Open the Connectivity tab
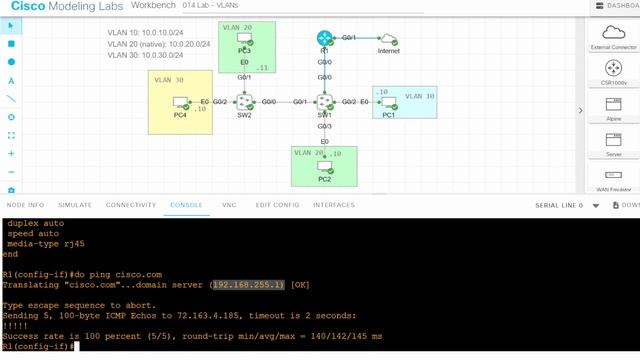Image resolution: width=640 pixels, height=360 pixels. point(131,205)
